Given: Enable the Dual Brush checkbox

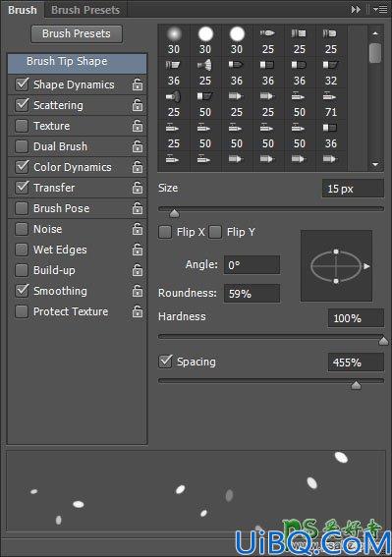Looking at the screenshot, I should [22, 146].
